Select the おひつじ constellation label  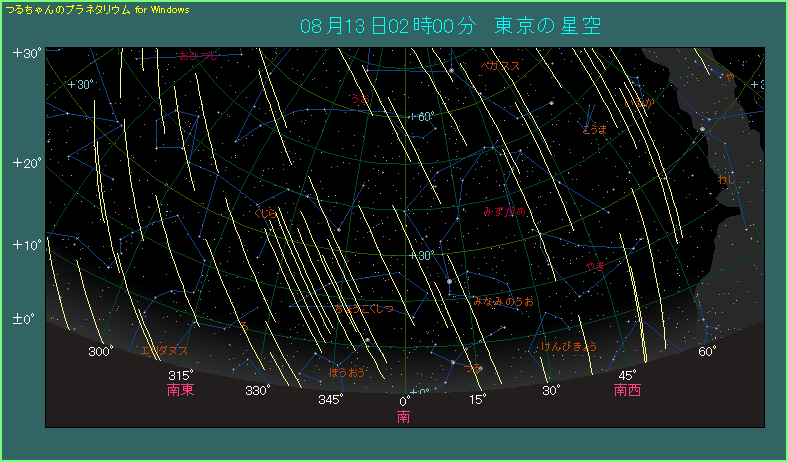pyautogui.click(x=198, y=56)
